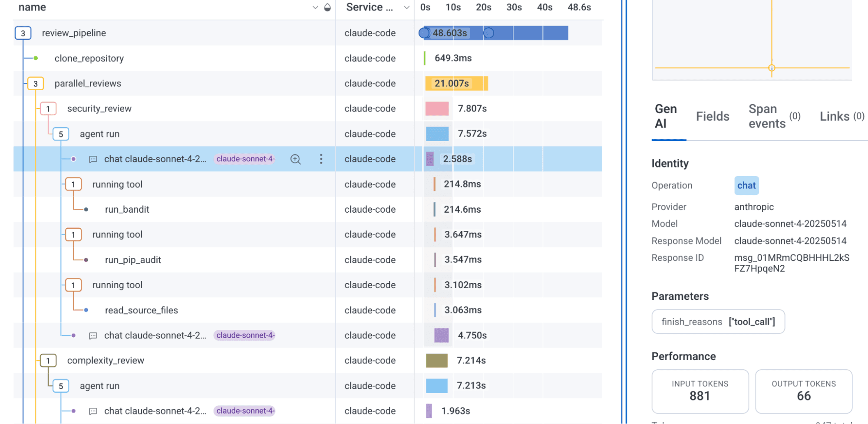Open the Span events tab
The width and height of the screenshot is (868, 424).
(x=767, y=116)
